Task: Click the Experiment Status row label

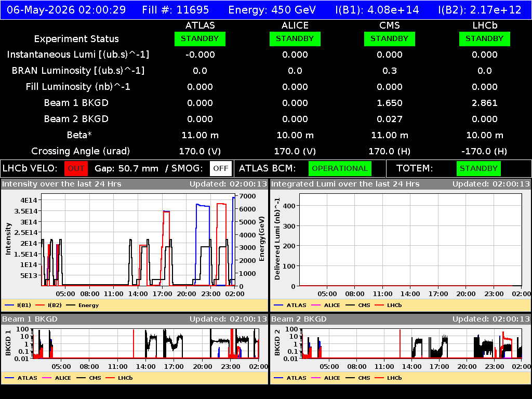Action: [x=76, y=39]
